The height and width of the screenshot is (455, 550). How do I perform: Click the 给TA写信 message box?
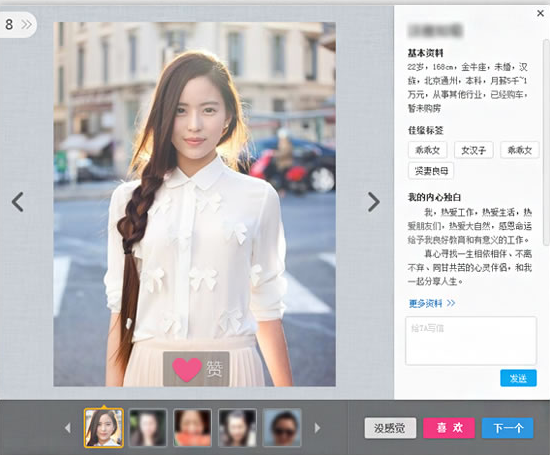[x=471, y=341]
